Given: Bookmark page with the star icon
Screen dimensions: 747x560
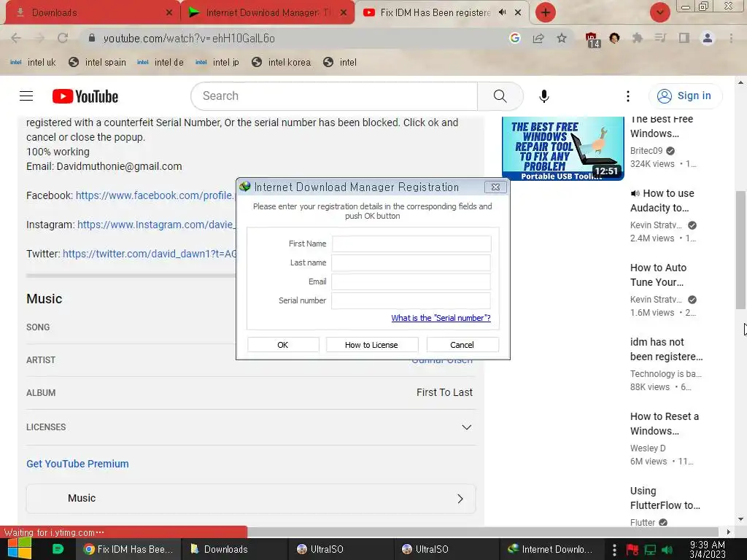Looking at the screenshot, I should (x=562, y=38).
